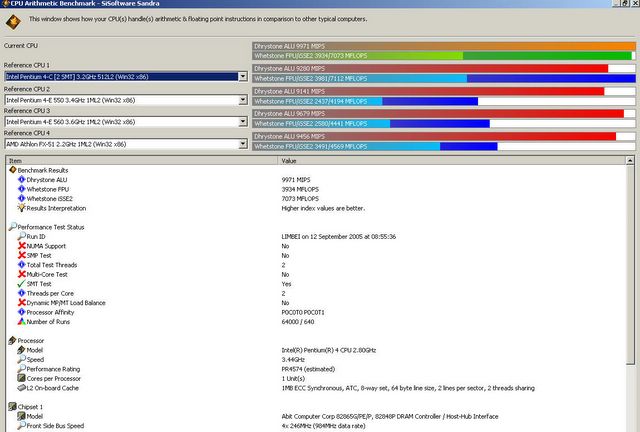640x432 pixels.
Task: Select the Performance Test Status row label
Action: click(51, 227)
